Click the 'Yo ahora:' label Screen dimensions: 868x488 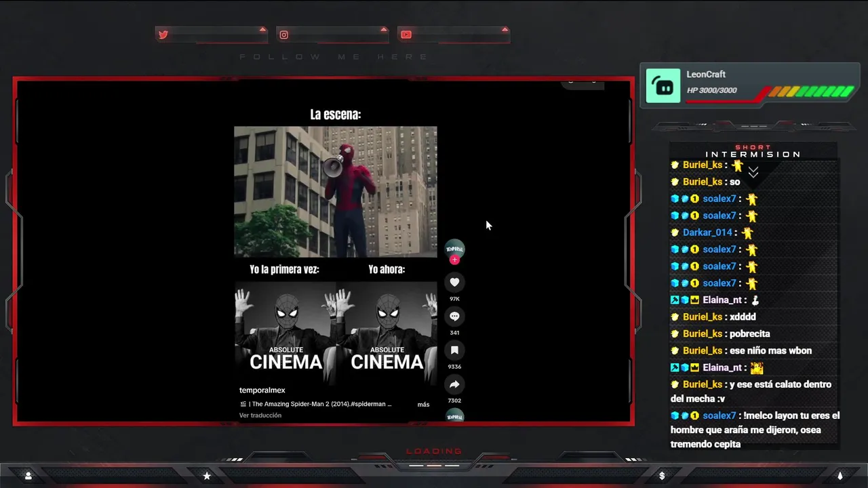coord(387,270)
